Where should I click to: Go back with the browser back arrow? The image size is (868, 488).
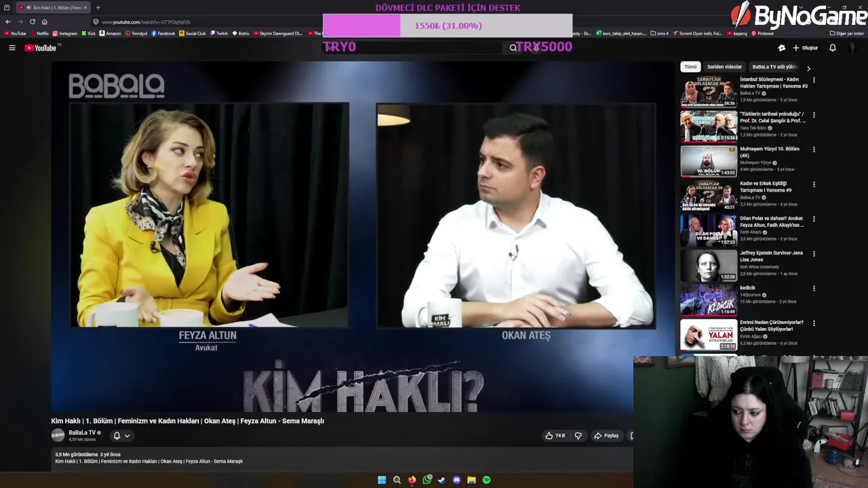(x=8, y=22)
